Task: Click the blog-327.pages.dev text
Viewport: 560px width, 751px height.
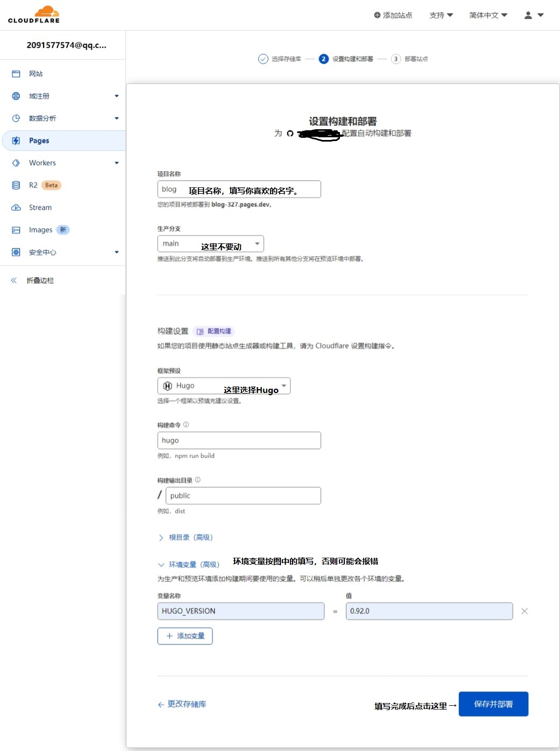Action: click(x=240, y=205)
